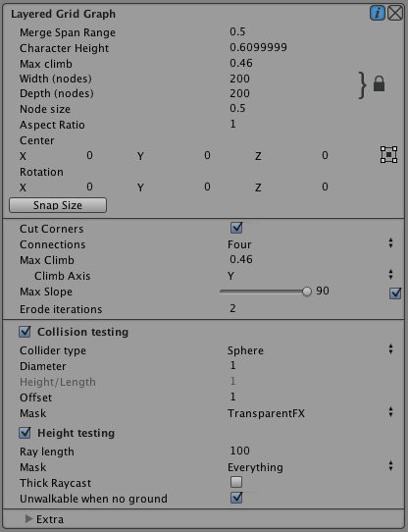Click the X icon to remove graph
408x532 pixels.
[395, 14]
